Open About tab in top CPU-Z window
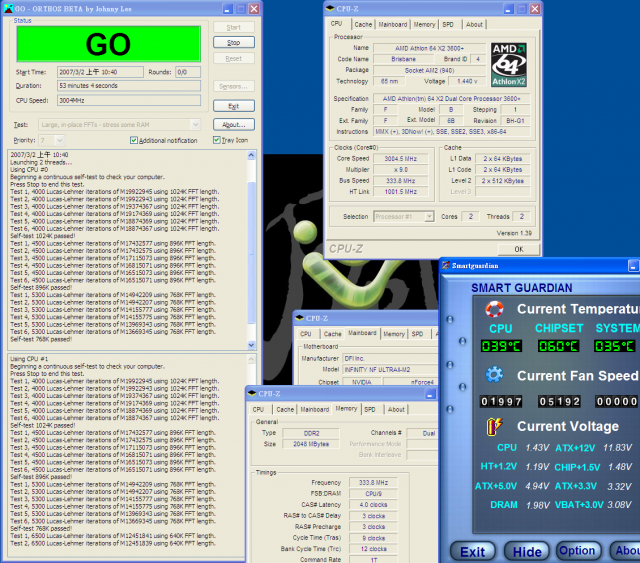 click(474, 24)
